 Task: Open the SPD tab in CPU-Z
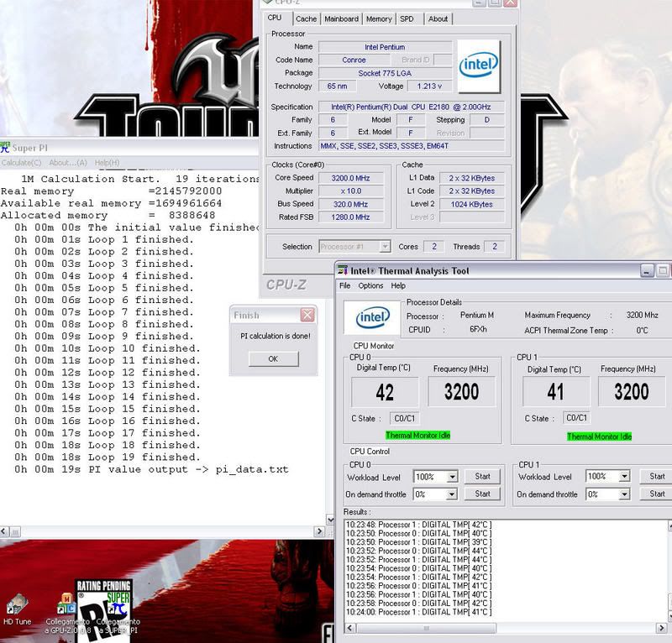pyautogui.click(x=407, y=18)
